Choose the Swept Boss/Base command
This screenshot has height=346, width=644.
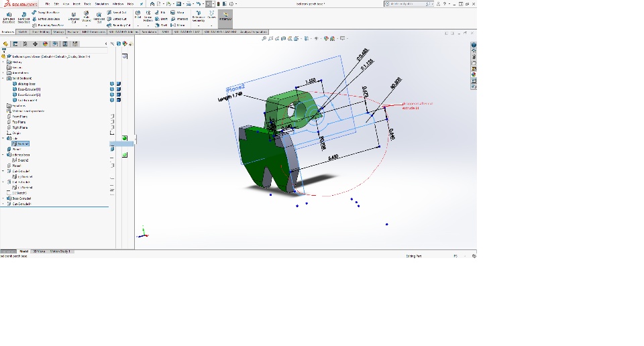pyautogui.click(x=46, y=12)
